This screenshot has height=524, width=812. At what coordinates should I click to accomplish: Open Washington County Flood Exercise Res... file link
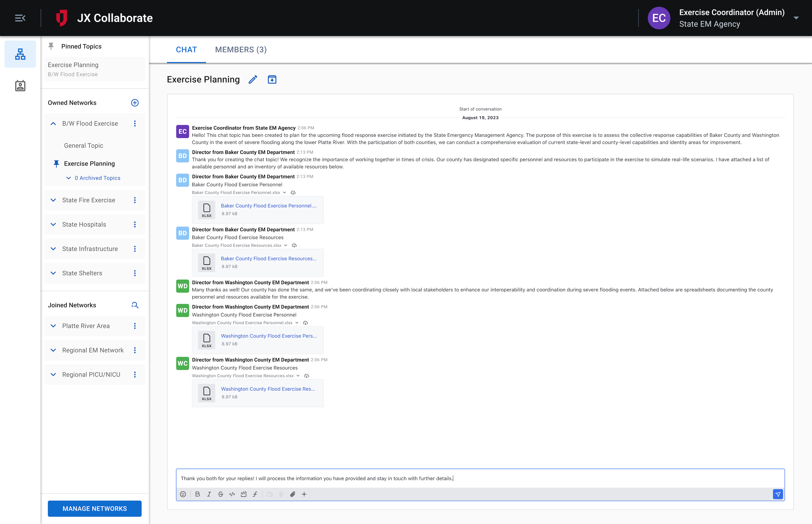pyautogui.click(x=268, y=389)
